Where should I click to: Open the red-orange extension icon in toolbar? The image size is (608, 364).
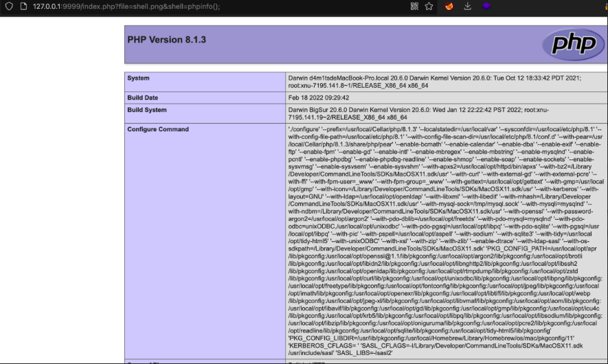pos(449,6)
